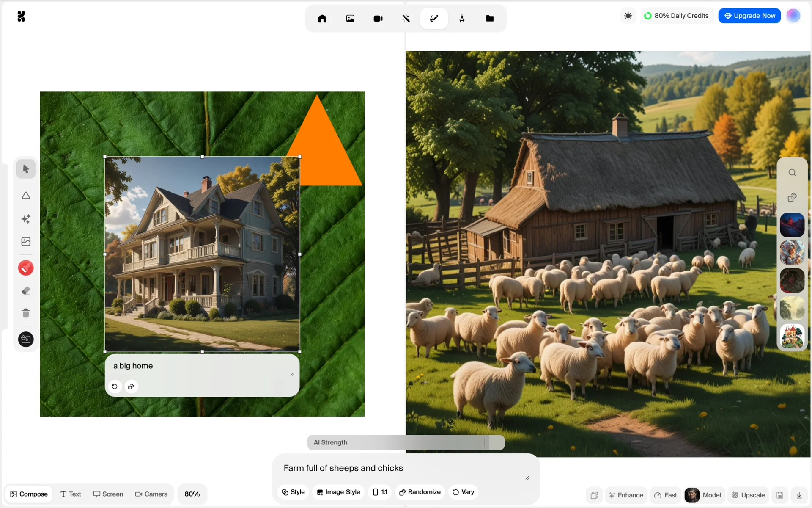812x508 pixels.
Task: Choose the triangle shape tool
Action: point(26,196)
